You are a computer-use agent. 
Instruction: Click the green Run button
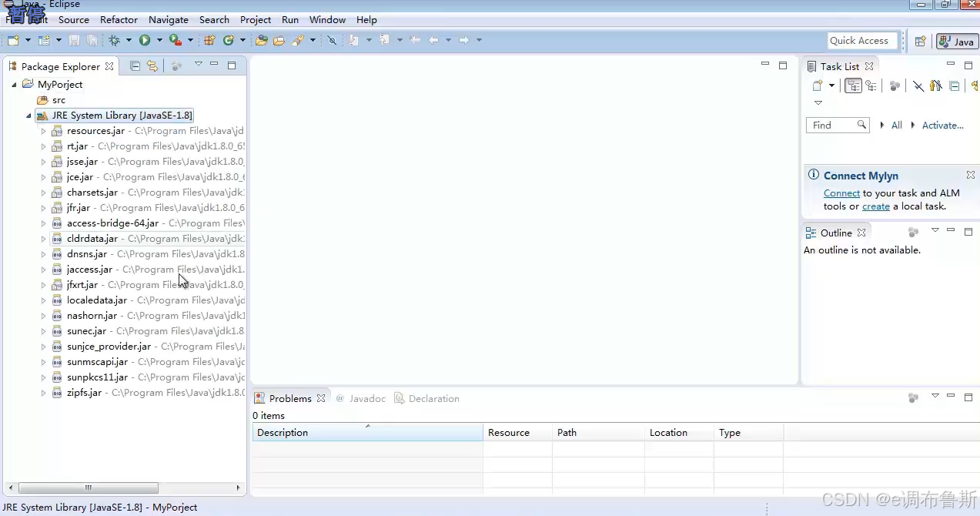[x=145, y=40]
